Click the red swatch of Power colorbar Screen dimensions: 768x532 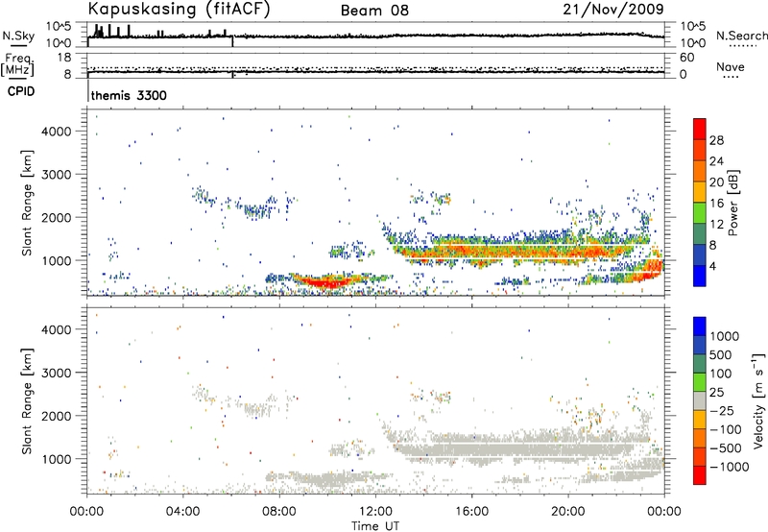tap(700, 129)
